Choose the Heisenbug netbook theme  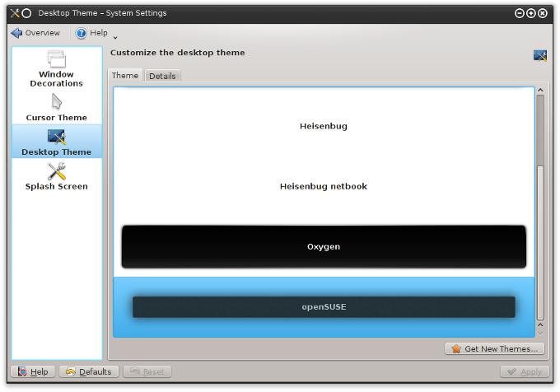click(x=323, y=186)
